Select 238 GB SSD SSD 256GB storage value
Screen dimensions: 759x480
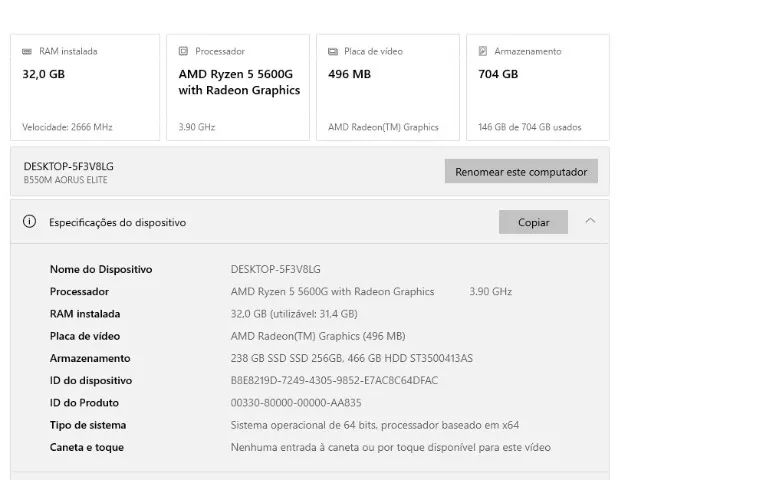(351, 358)
